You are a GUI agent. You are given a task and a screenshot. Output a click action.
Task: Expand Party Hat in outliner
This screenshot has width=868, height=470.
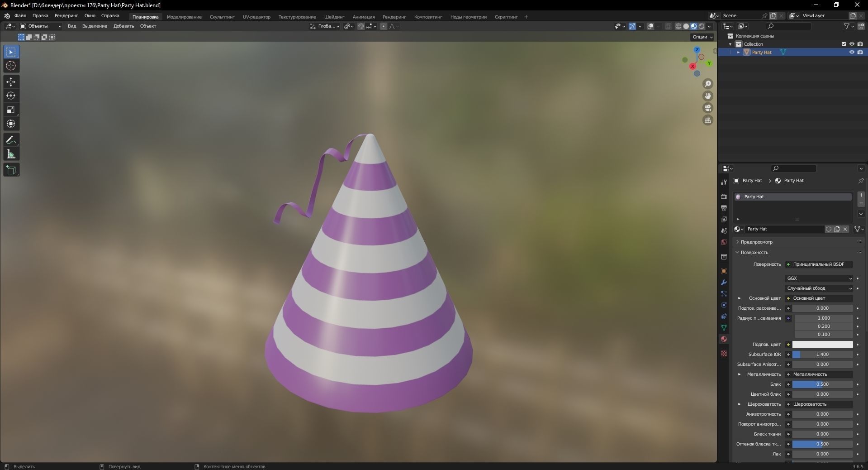tap(738, 52)
